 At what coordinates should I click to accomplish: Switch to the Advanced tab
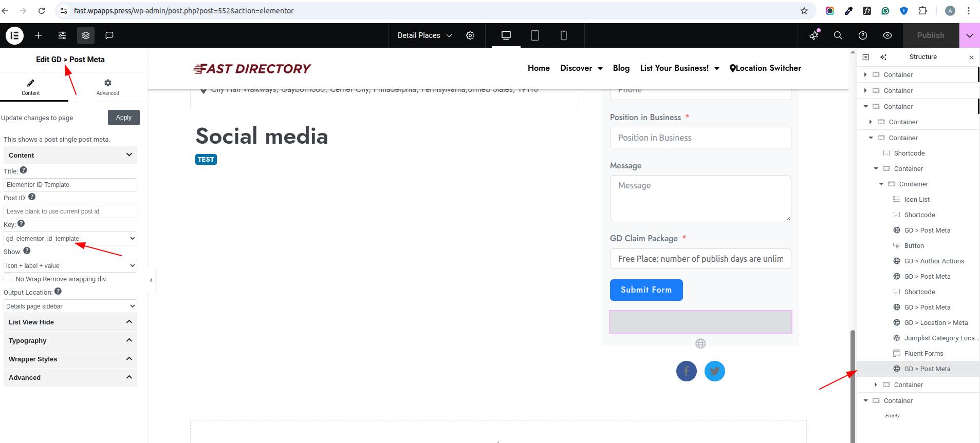click(x=107, y=87)
